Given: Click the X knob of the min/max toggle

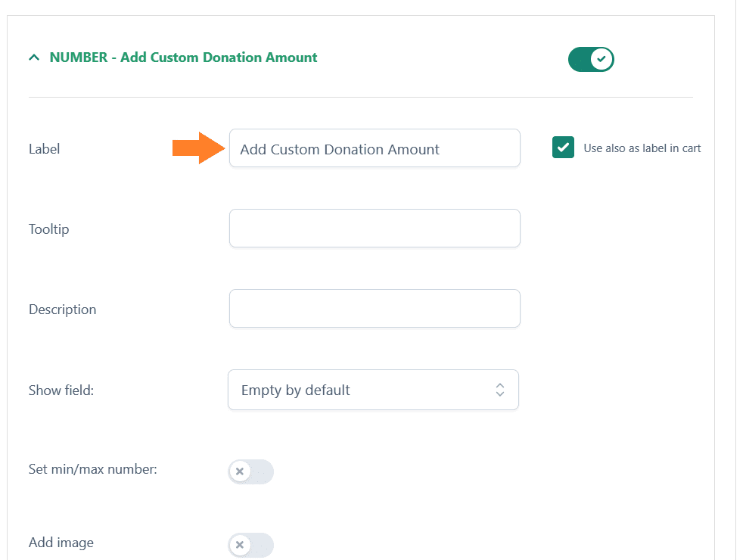Looking at the screenshot, I should [240, 471].
